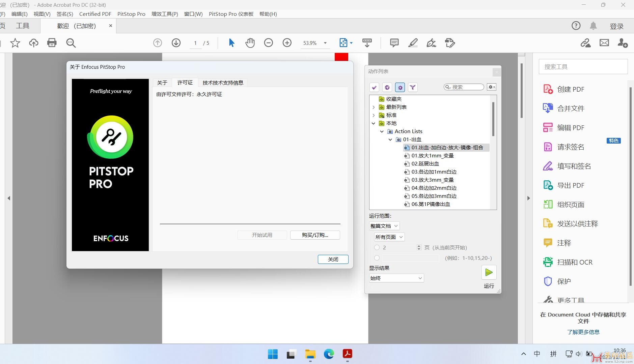Screen dimensions: 634x364
Task: Select the Hand pan tool
Action: pyautogui.click(x=250, y=43)
